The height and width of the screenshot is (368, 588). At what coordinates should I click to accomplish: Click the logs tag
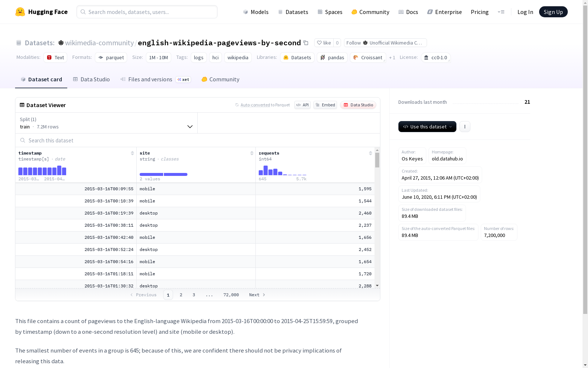(x=198, y=57)
